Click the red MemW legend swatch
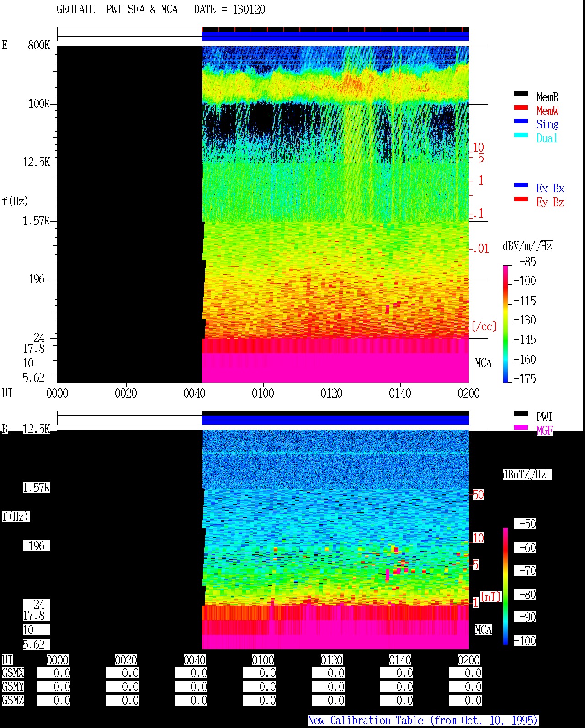 coord(521,107)
